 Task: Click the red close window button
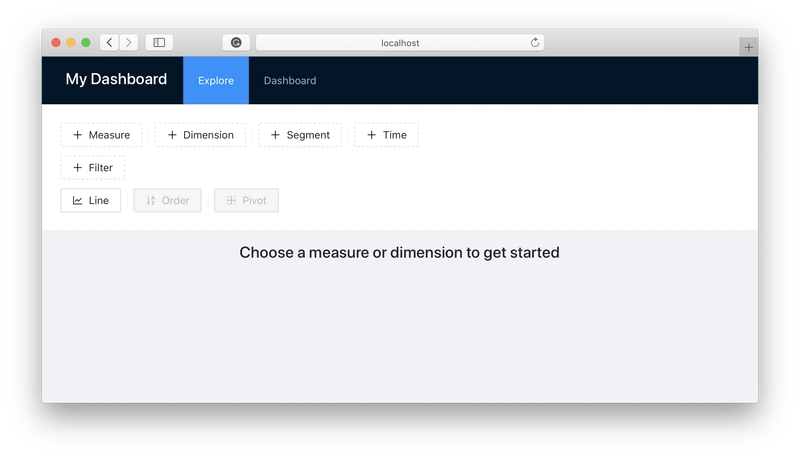point(56,42)
